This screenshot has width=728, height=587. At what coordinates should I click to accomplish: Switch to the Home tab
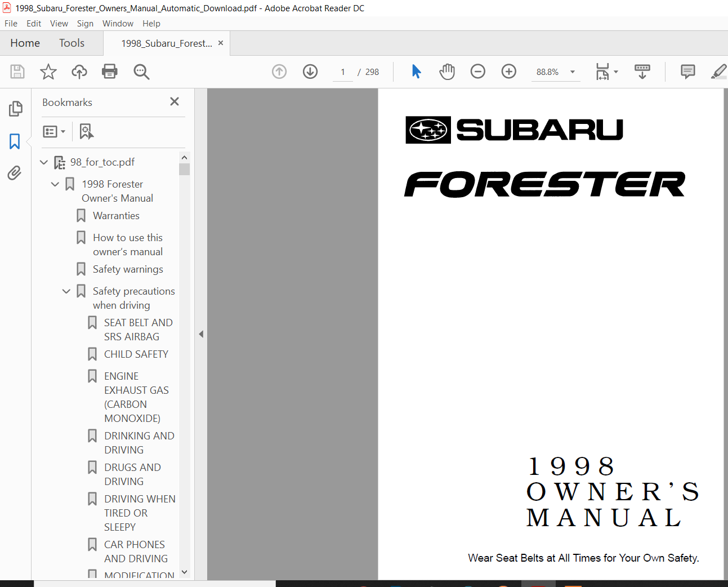pos(25,43)
